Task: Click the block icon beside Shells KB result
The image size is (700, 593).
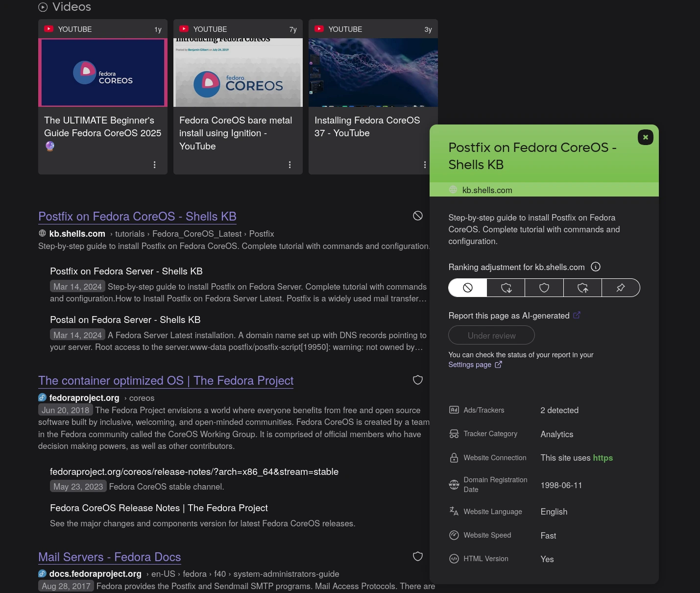Action: click(x=417, y=216)
